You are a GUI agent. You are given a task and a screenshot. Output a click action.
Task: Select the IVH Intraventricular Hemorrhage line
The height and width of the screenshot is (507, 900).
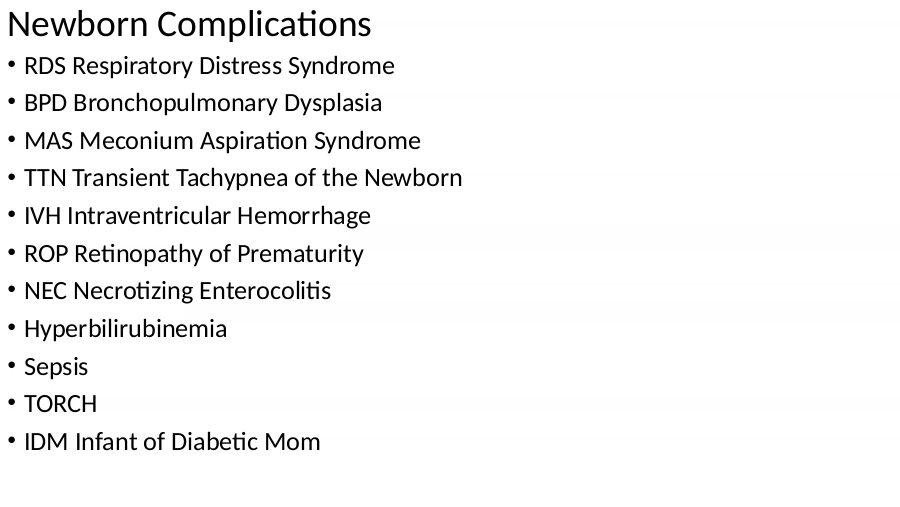197,216
